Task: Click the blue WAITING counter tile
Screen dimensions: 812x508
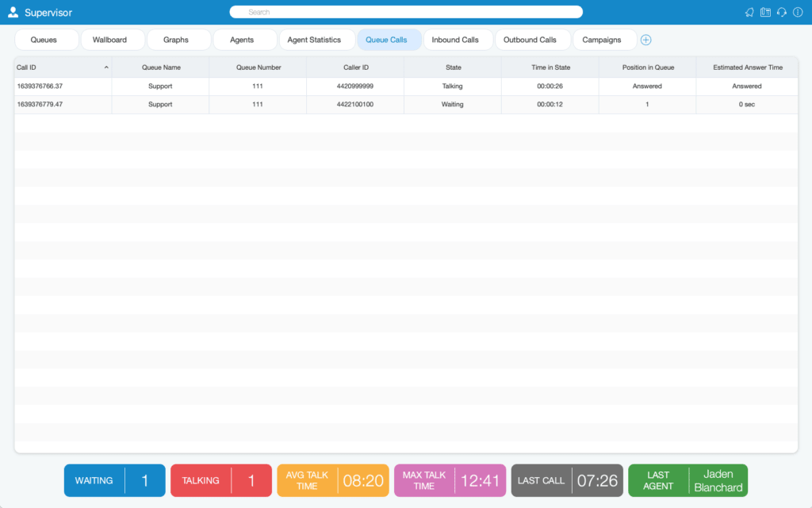Action: pos(115,480)
